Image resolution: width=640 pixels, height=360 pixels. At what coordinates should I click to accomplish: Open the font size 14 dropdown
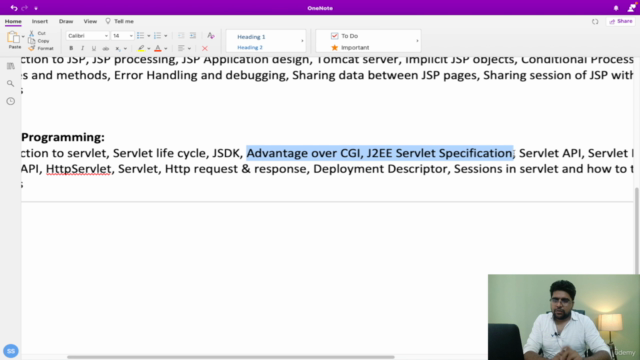(x=122, y=36)
